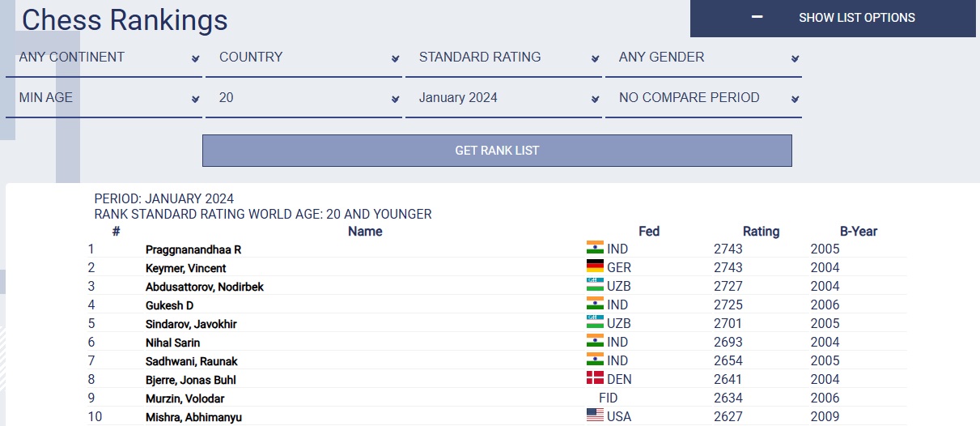Click USA flag for Mishra, Abhimanyu

[595, 415]
